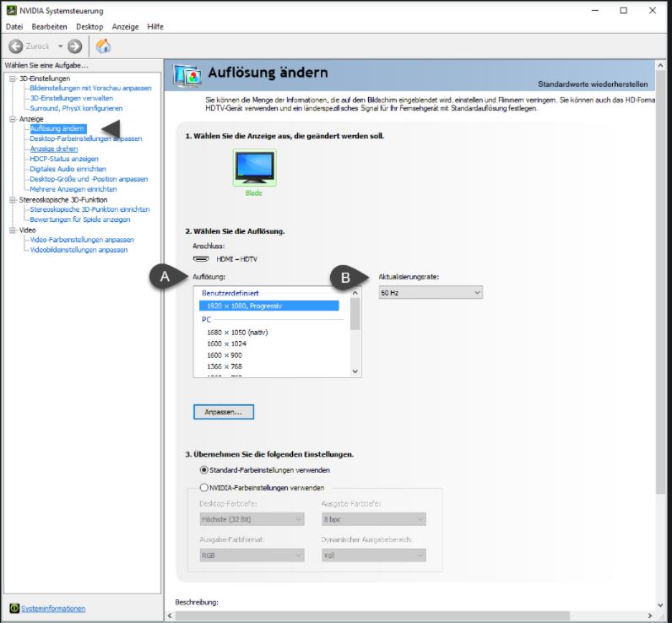
Task: Open Anzeige drehen
Action: click(53, 149)
